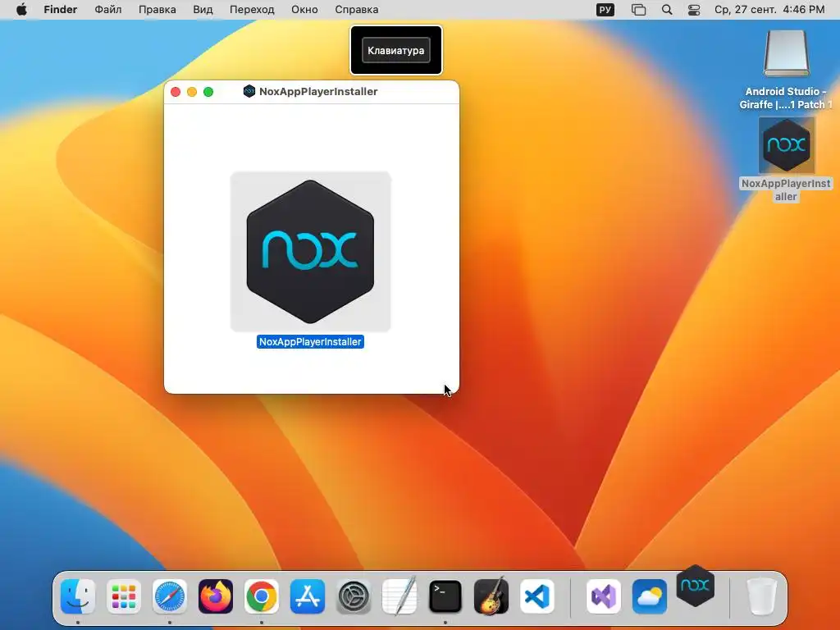840x630 pixels.
Task: Switch input source via РУ indicator
Action: [605, 10]
